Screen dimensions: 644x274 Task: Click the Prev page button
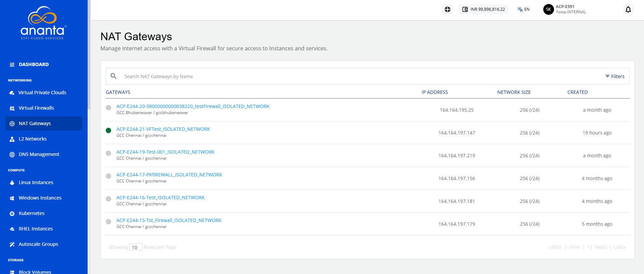pyautogui.click(x=574, y=247)
